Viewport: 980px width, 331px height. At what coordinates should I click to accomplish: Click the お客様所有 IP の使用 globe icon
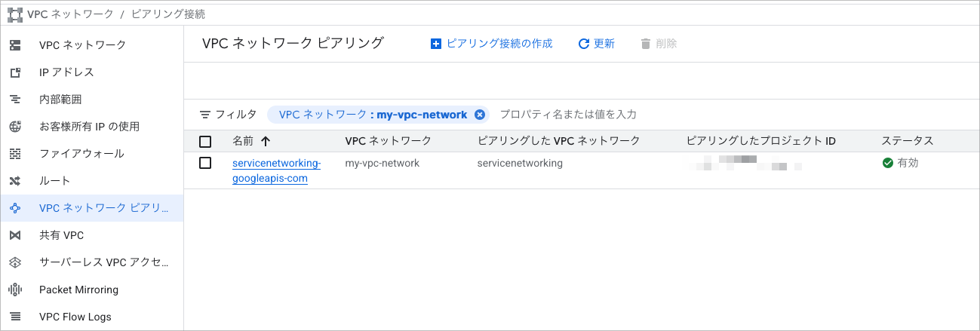click(15, 127)
